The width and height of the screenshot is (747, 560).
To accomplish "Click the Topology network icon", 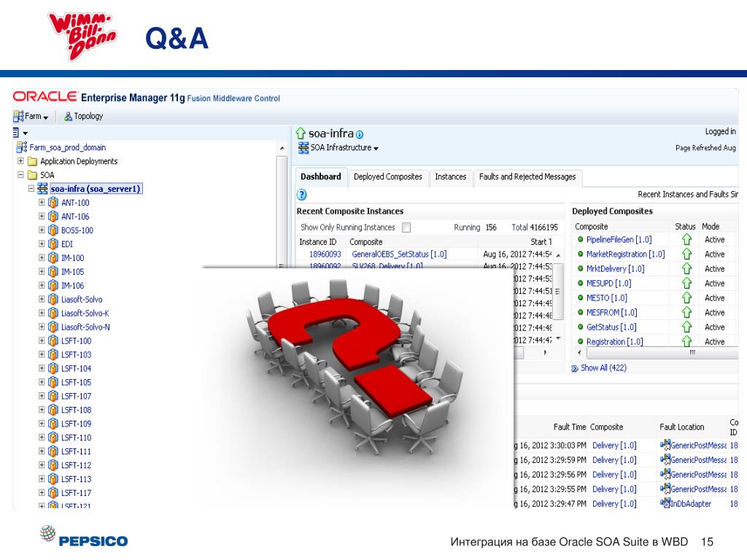I will pyautogui.click(x=68, y=116).
